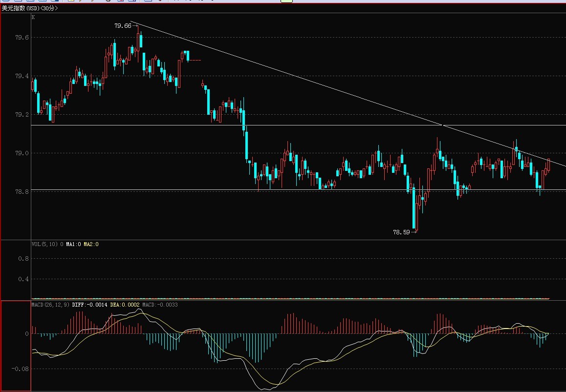Screen dimensions: 566x392
Task: Click the 0.8 volume axis label
Action: pyautogui.click(x=23, y=259)
